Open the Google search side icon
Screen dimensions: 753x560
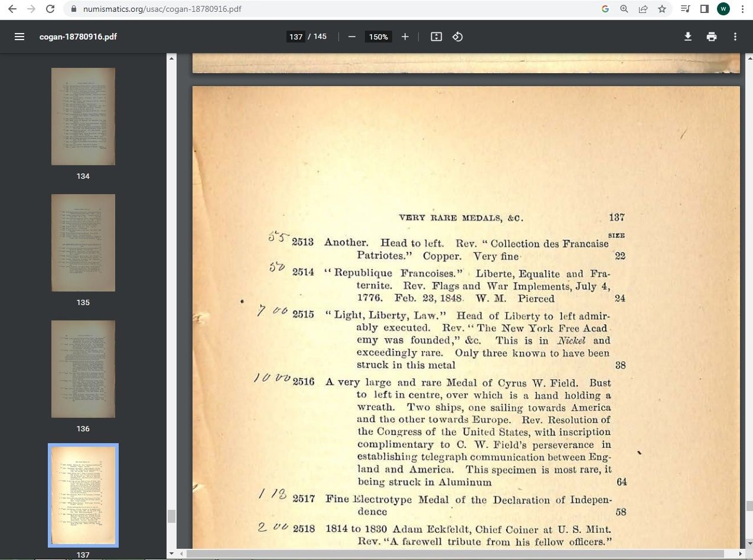click(605, 9)
